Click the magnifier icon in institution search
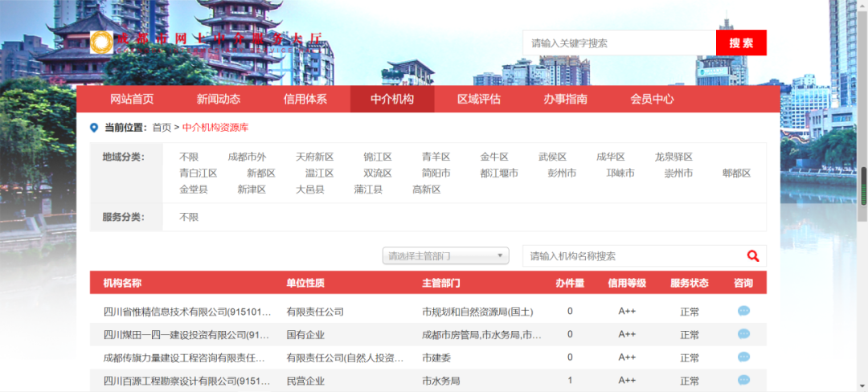 point(752,256)
